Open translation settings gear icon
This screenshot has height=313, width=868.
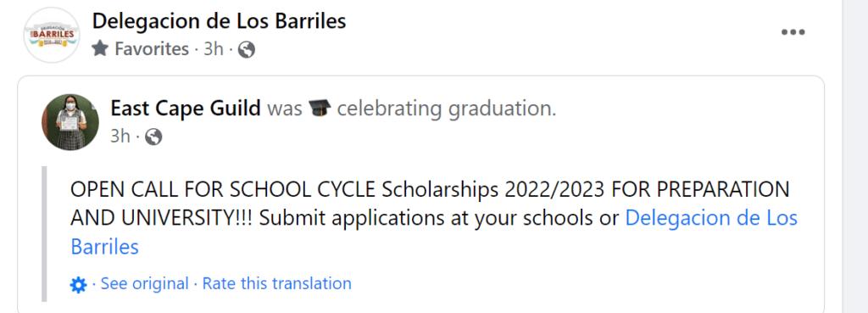click(78, 285)
